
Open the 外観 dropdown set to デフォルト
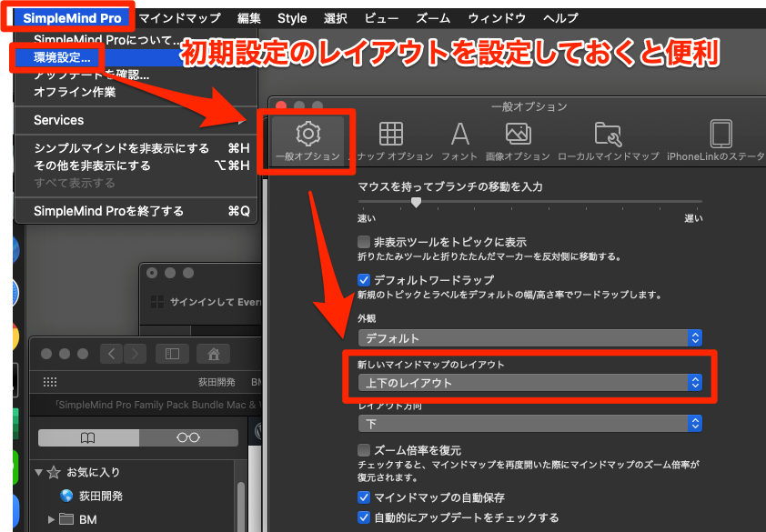(x=528, y=338)
